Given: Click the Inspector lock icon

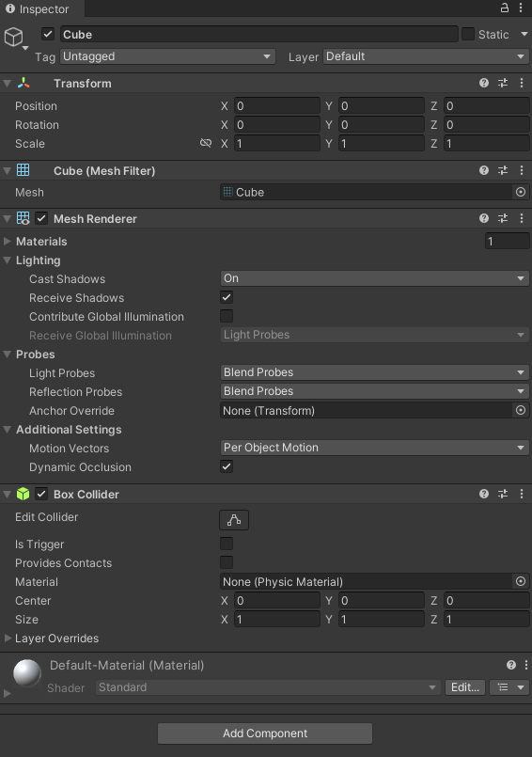Looking at the screenshot, I should tap(505, 8).
